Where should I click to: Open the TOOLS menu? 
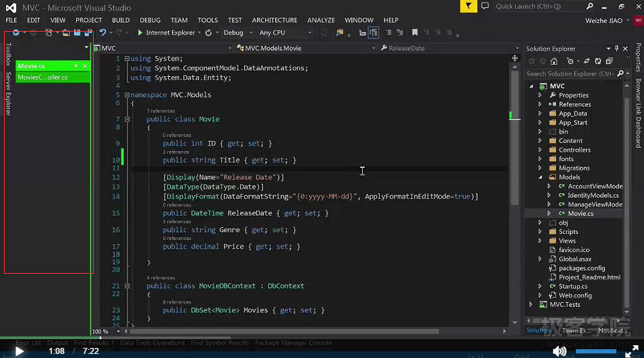click(x=208, y=20)
